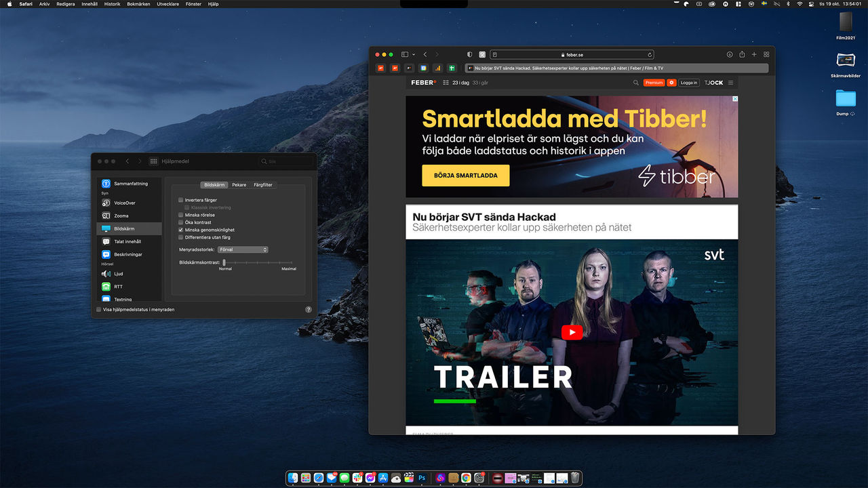
Task: Open the Wi-Fi menu bar icon
Action: [800, 4]
